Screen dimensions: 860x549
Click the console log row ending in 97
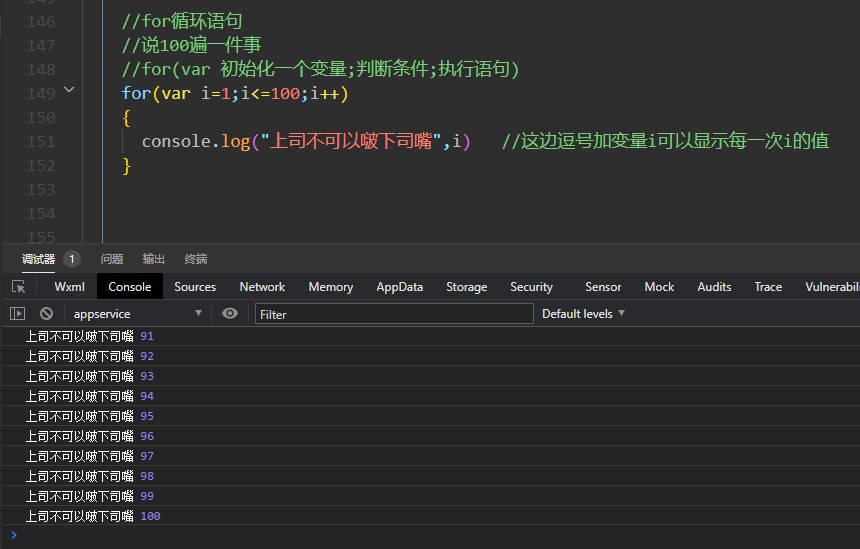(430, 456)
